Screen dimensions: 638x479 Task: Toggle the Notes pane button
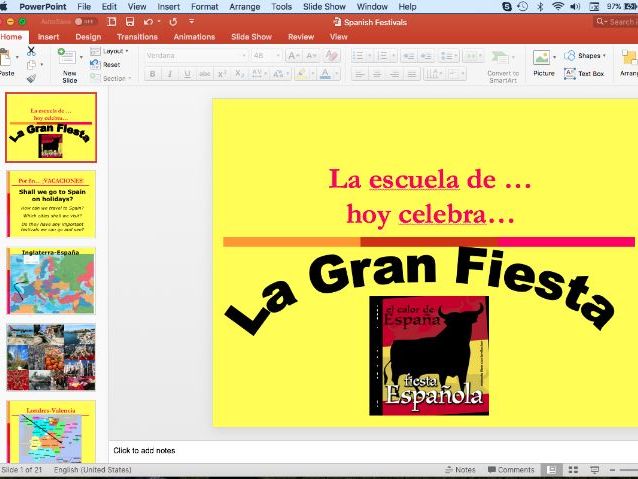point(460,470)
